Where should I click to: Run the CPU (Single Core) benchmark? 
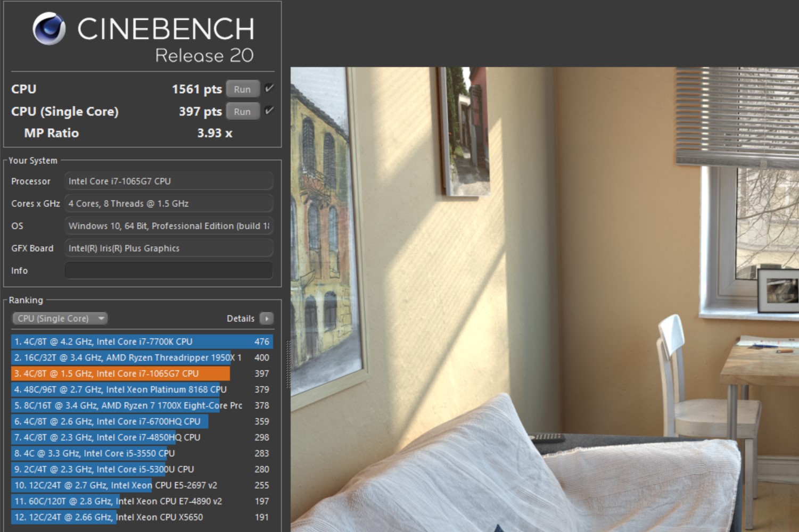(242, 111)
